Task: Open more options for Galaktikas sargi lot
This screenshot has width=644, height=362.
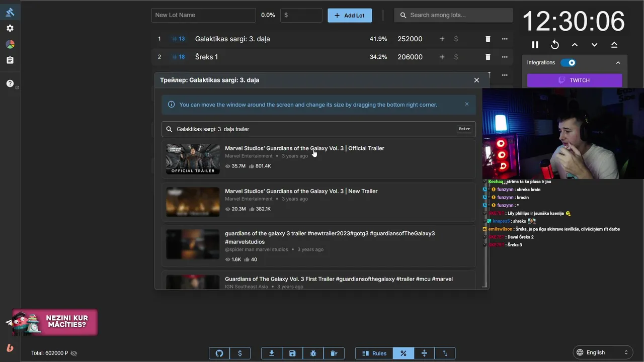Action: [x=505, y=39]
